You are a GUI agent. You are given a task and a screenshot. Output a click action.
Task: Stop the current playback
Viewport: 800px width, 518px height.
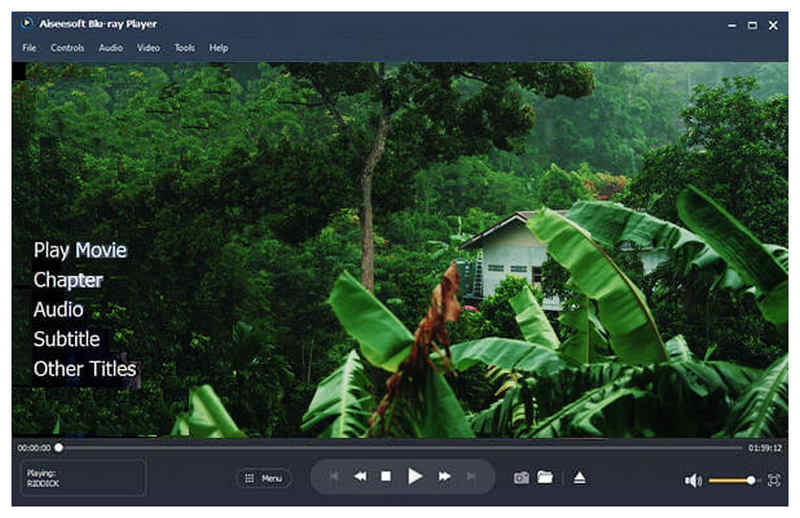[386, 477]
